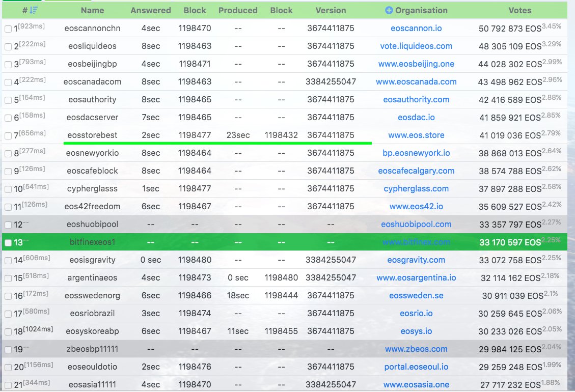Check the box for row 21 eosasia11111
The image size is (575, 392).
[x=8, y=385]
